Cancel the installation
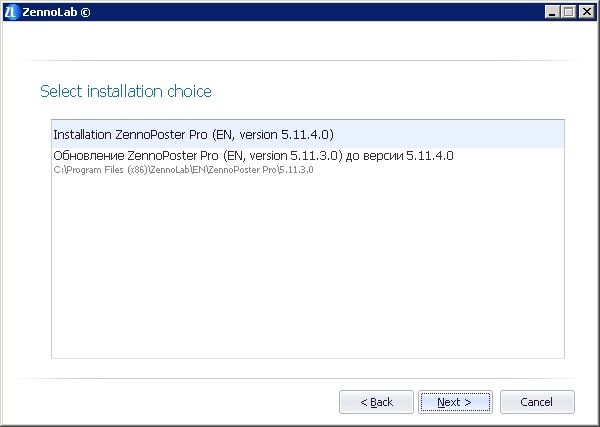Screen dimensions: 600x427 (x=537, y=402)
